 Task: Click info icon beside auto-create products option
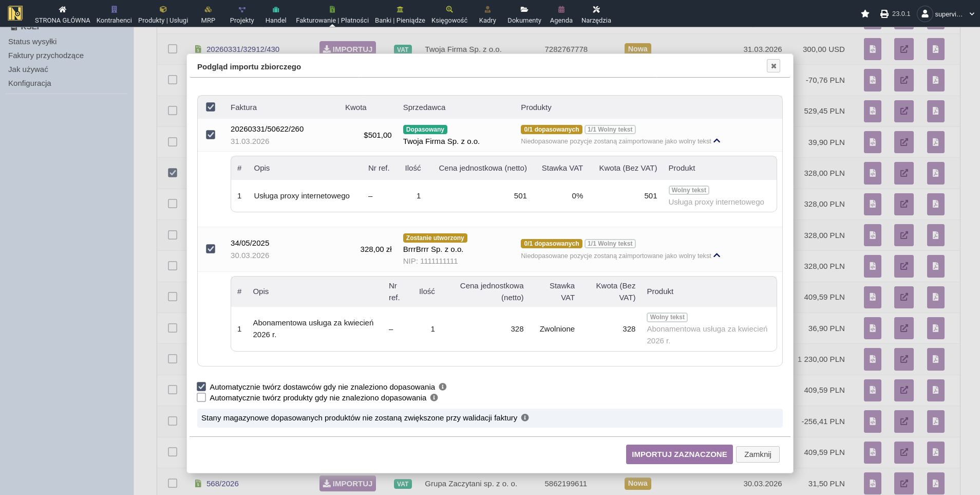point(434,397)
